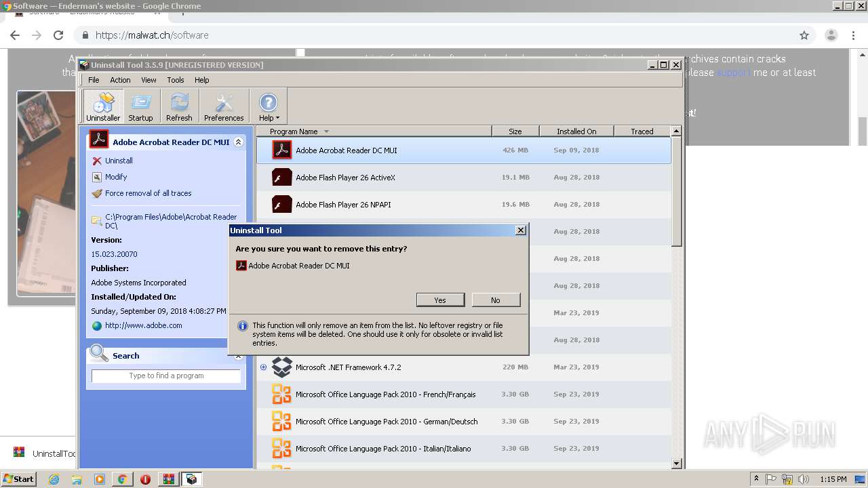
Task: Click the 'support' link on the webpage behind
Action: (733, 73)
